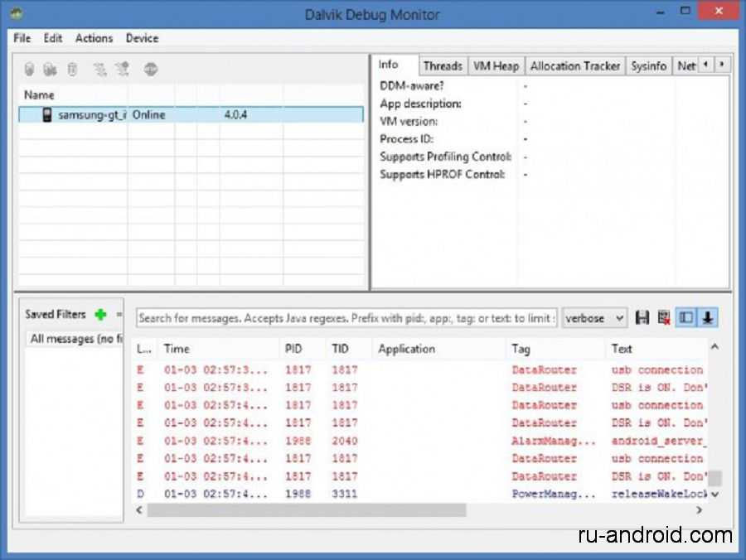Click the Online status cell
The height and width of the screenshot is (560, 746).
148,114
